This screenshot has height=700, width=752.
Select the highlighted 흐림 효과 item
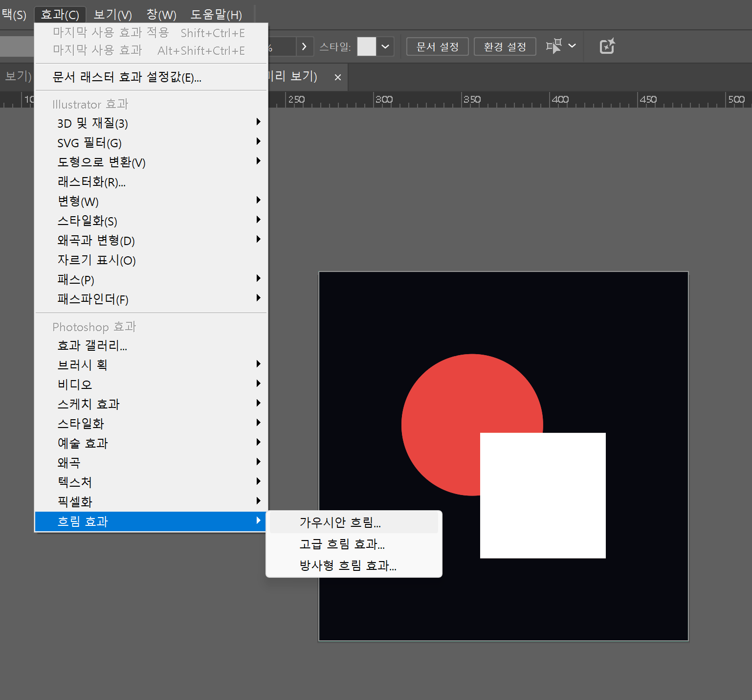coord(151,521)
